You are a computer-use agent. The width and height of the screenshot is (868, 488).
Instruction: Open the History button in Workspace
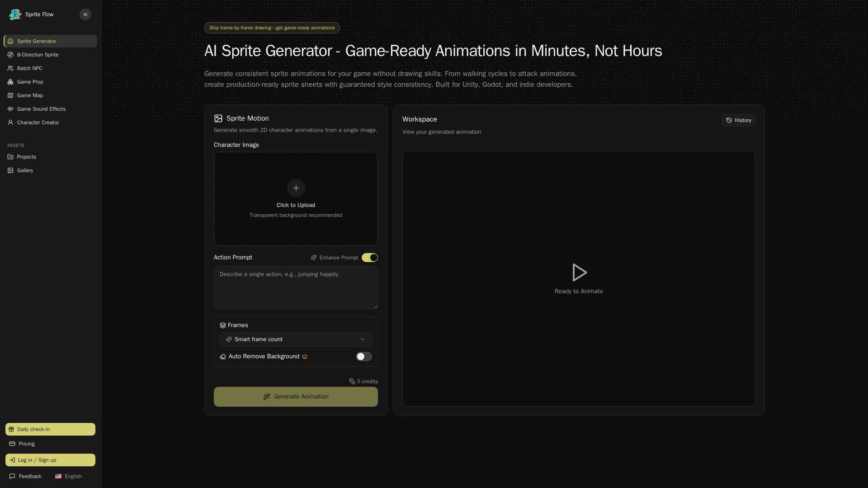pos(738,120)
